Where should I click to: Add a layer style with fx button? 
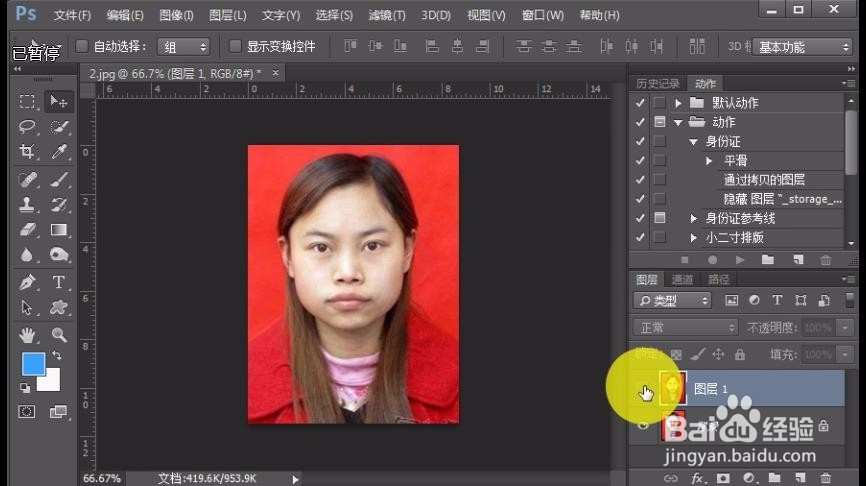(x=697, y=478)
